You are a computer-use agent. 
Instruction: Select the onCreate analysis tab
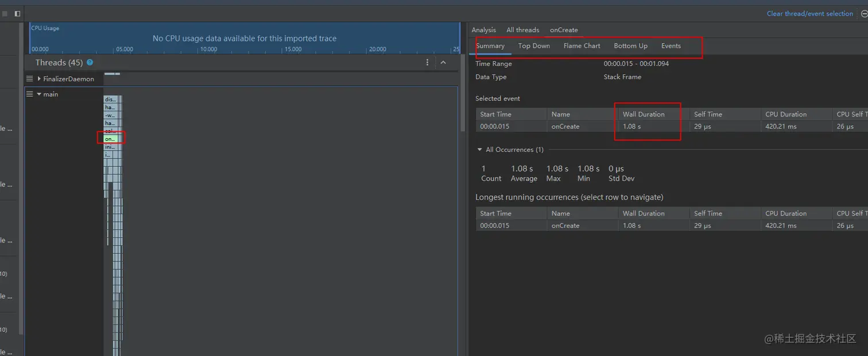[564, 30]
